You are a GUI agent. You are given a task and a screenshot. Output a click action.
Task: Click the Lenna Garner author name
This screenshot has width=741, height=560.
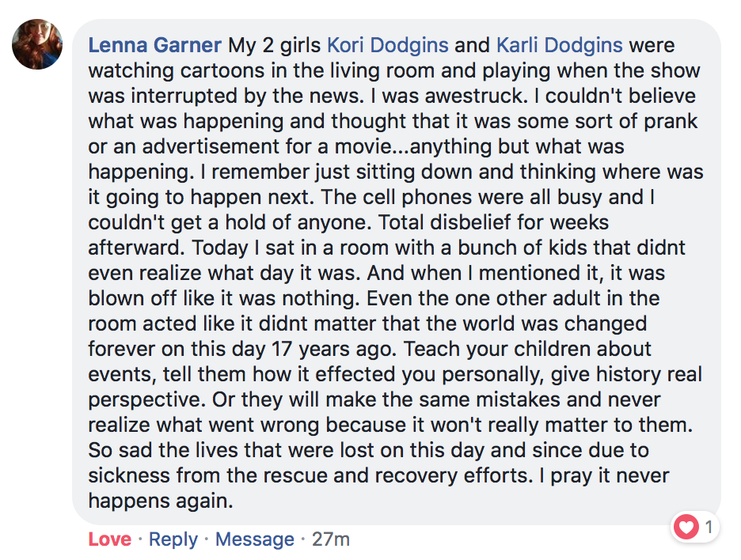[157, 44]
